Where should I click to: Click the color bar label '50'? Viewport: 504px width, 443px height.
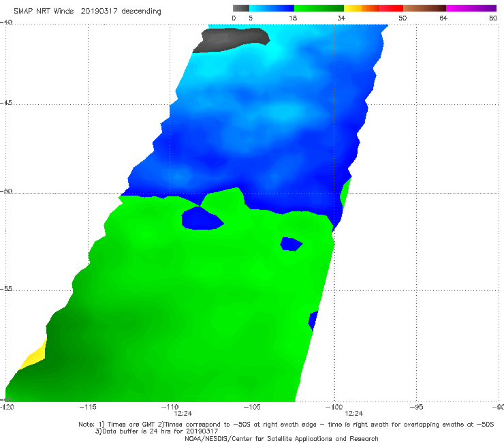coord(403,18)
